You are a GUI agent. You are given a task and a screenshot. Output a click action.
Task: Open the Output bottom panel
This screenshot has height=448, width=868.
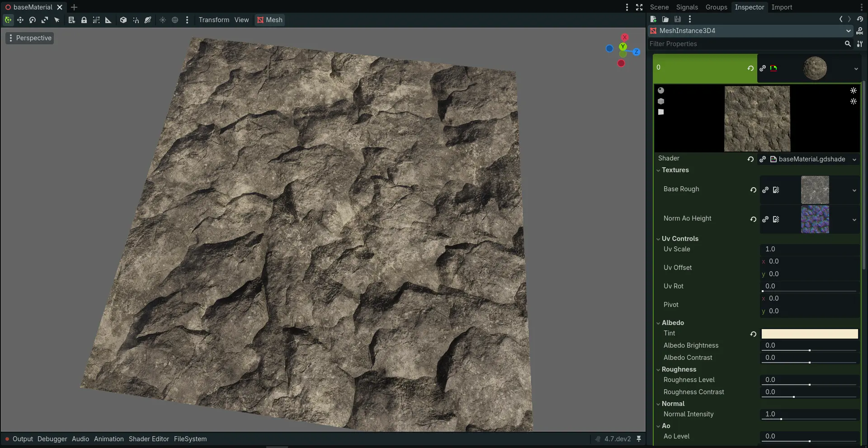pos(23,439)
